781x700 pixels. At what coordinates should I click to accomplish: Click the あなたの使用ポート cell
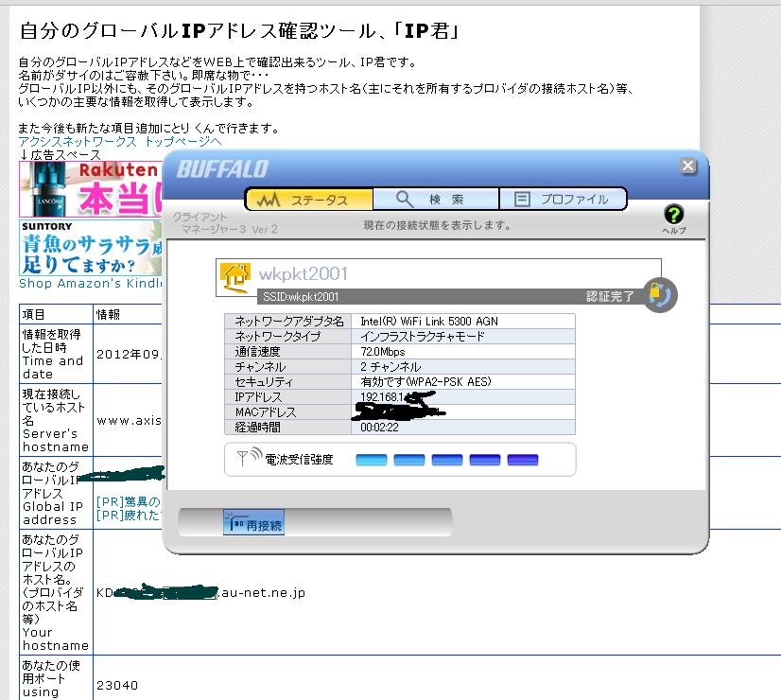[56, 678]
